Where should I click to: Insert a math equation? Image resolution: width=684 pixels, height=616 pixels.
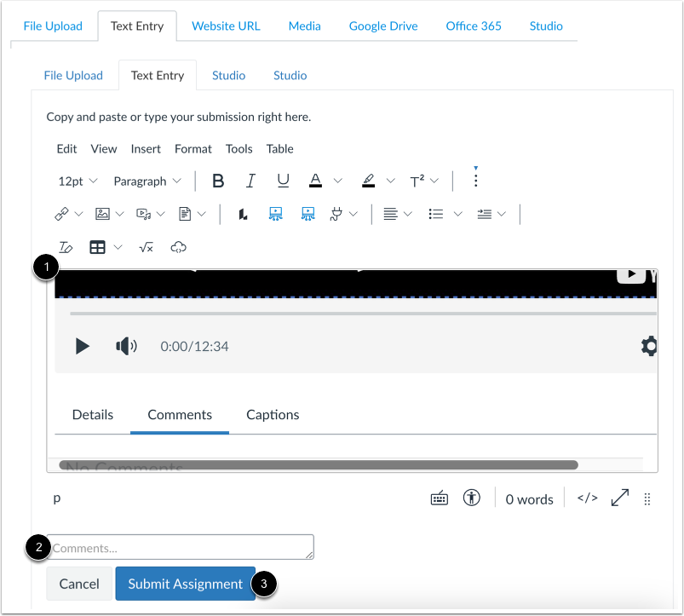pos(146,247)
